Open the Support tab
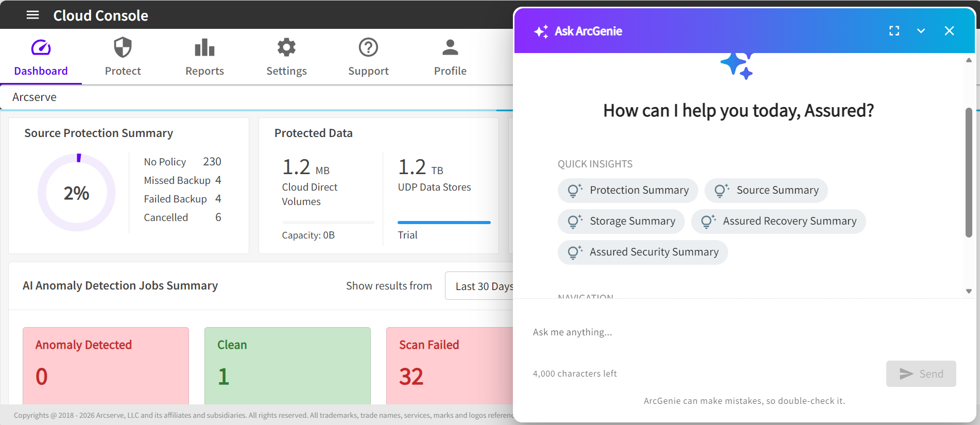The image size is (980, 425). [368, 57]
